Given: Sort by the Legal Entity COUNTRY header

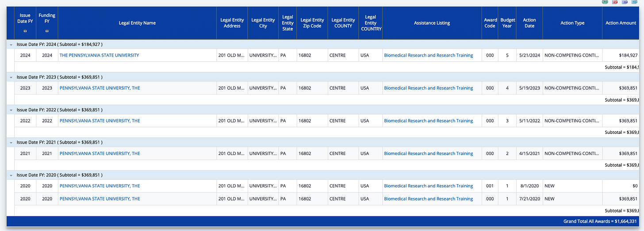Looking at the screenshot, I should (x=371, y=23).
